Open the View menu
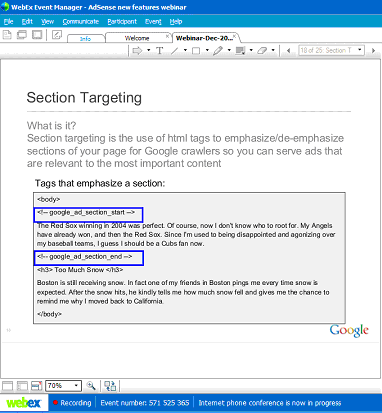The height and width of the screenshot is (413, 382). coord(47,22)
